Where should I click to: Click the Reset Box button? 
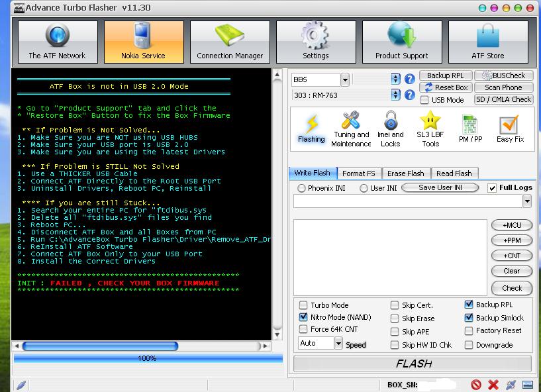click(x=445, y=87)
